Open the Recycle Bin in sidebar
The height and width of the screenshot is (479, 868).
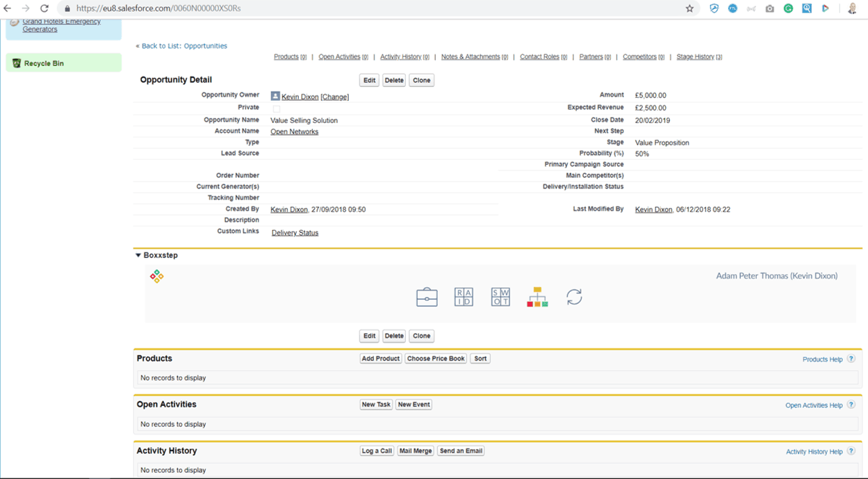44,63
